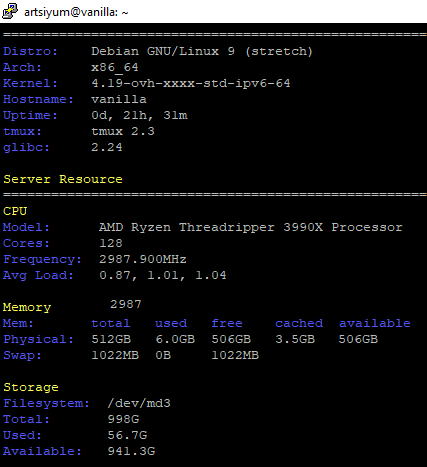The image size is (427, 467).
Task: Click the 'x86_64' value
Action: pyautogui.click(x=115, y=68)
